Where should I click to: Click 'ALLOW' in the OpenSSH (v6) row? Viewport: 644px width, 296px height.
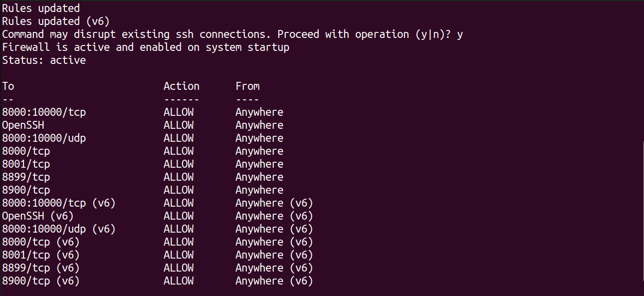click(x=179, y=216)
